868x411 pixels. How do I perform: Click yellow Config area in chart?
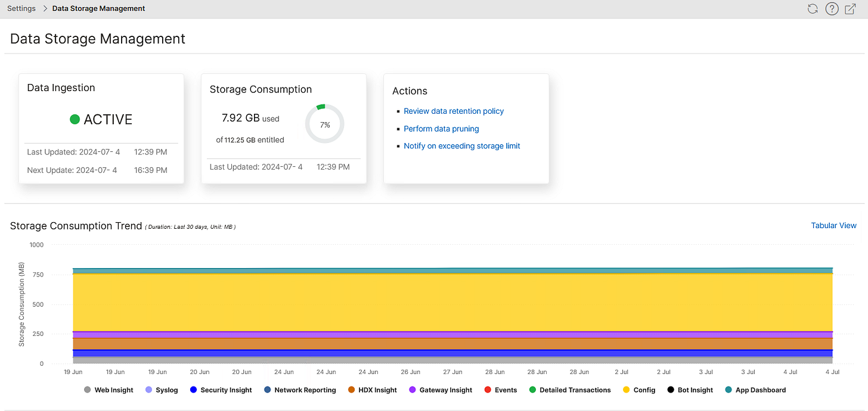452,302
